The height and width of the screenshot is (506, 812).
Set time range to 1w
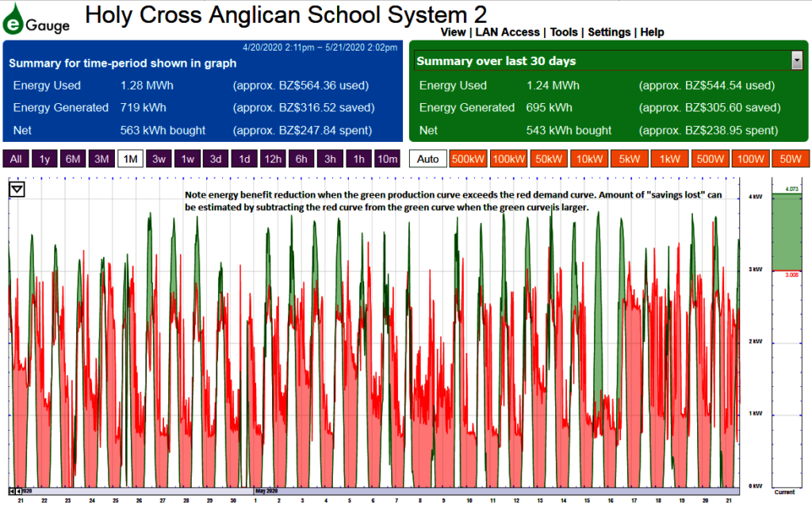tap(187, 159)
